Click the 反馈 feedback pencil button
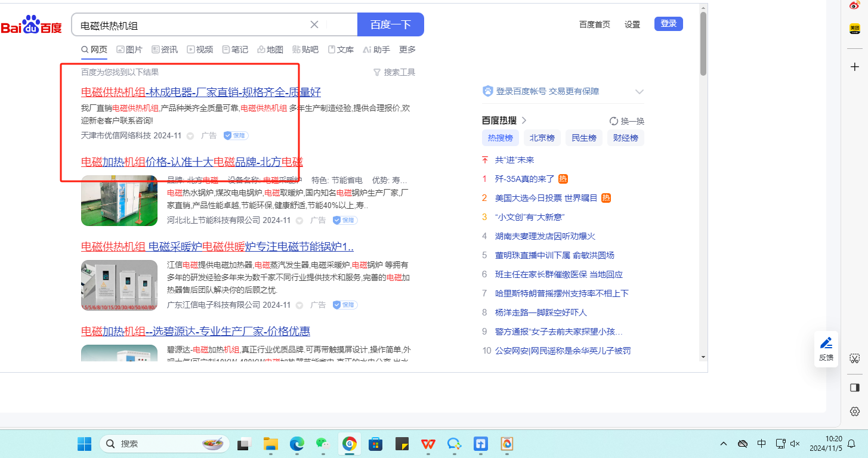This screenshot has height=458, width=868. 826,348
